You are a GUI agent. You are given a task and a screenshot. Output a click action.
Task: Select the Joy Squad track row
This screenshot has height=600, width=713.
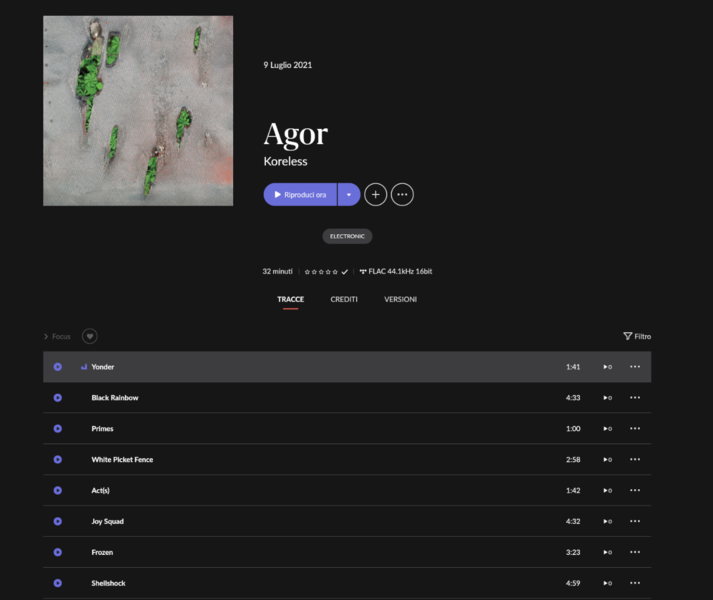click(300, 521)
